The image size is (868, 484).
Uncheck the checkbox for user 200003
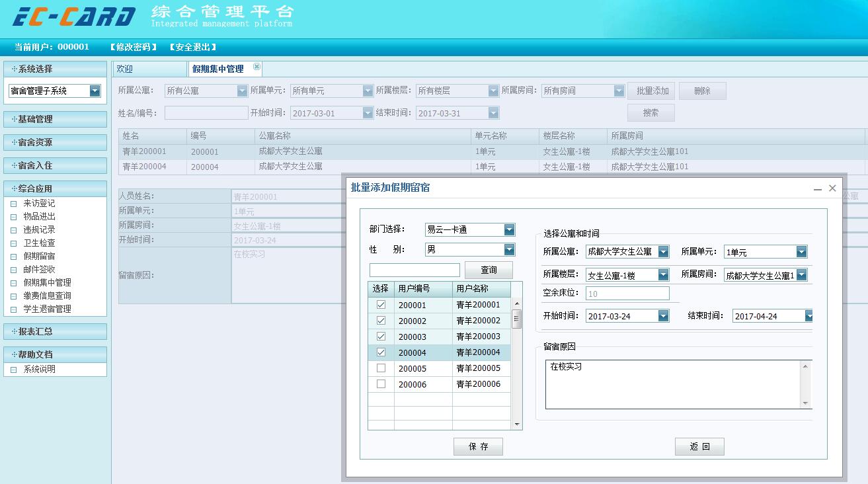pyautogui.click(x=381, y=337)
